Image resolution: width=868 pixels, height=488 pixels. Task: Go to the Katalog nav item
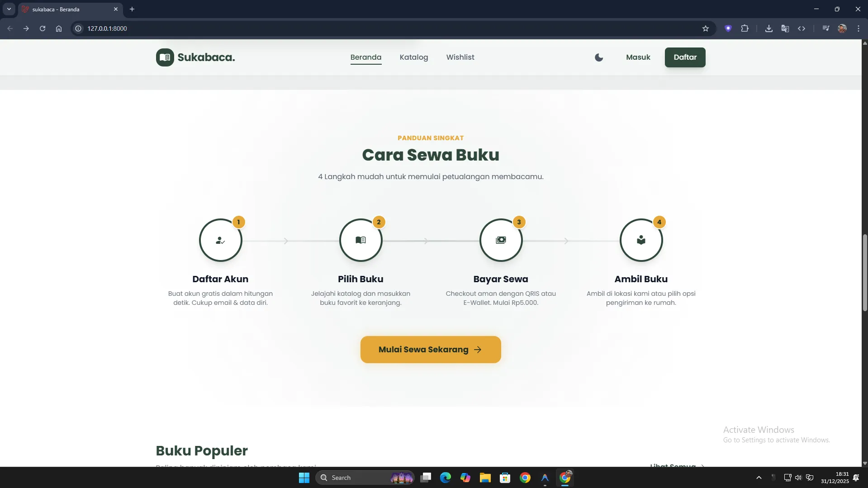click(413, 57)
